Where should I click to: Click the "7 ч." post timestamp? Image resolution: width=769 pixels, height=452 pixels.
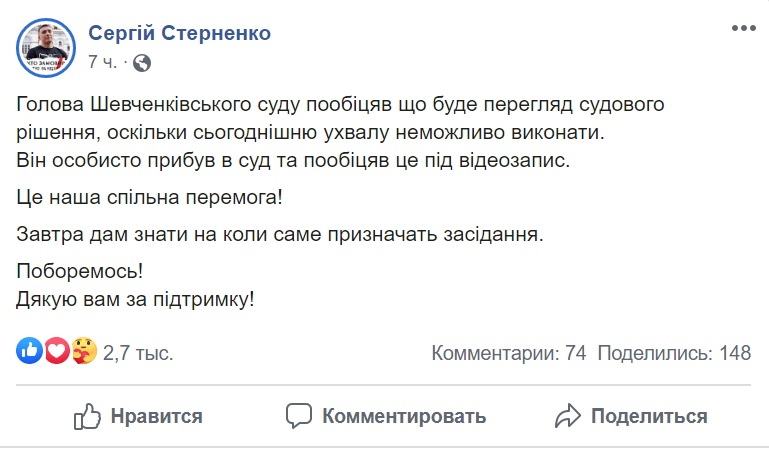click(102, 62)
